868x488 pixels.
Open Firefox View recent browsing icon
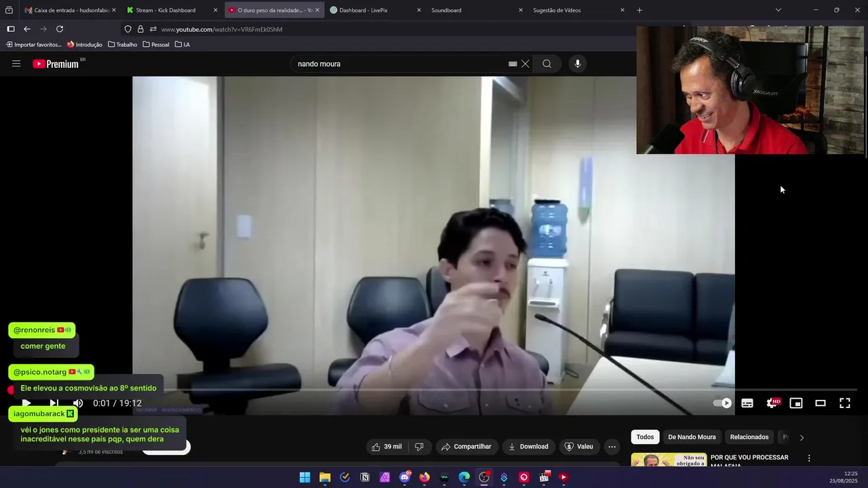9,10
